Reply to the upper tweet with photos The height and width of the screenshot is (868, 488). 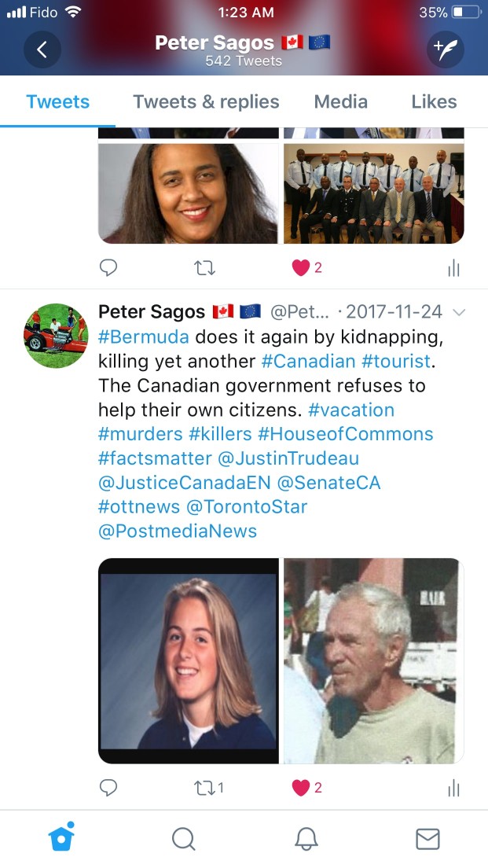coord(108,268)
